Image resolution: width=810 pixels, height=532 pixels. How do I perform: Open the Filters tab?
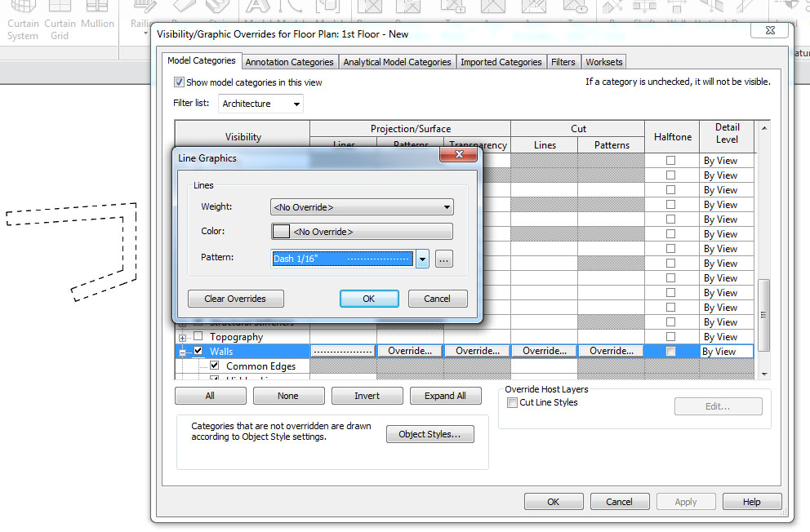[563, 62]
